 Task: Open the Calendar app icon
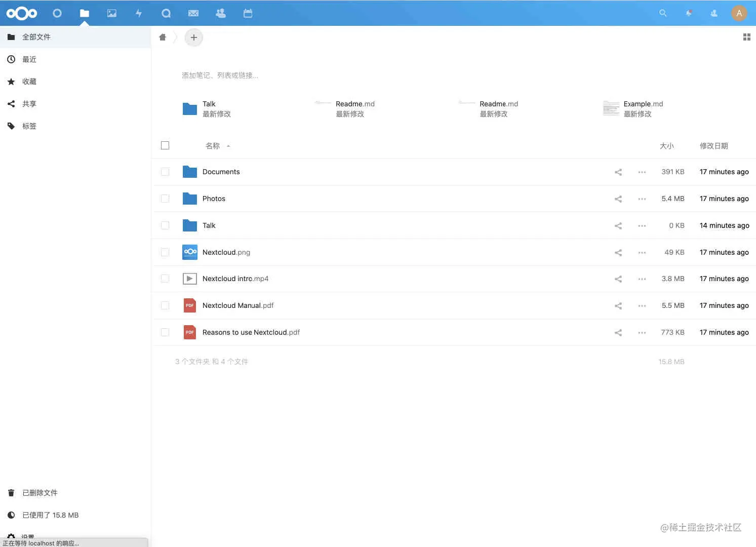point(248,13)
